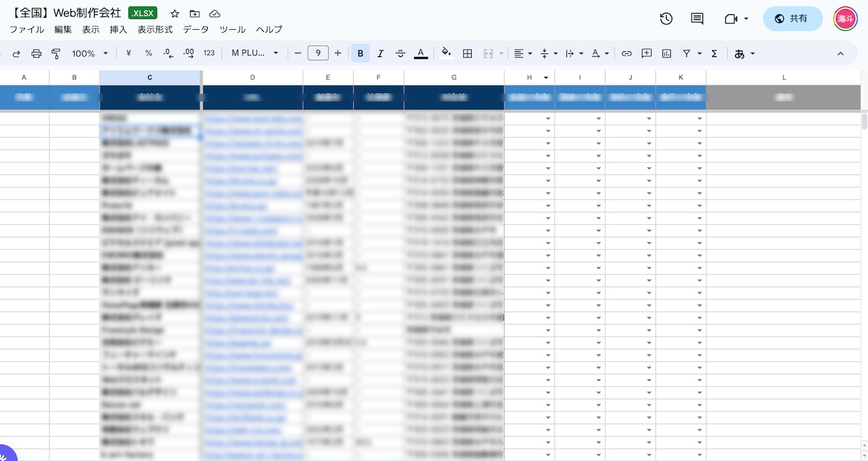Open the comments panel icon
868x461 pixels.
coord(697,18)
